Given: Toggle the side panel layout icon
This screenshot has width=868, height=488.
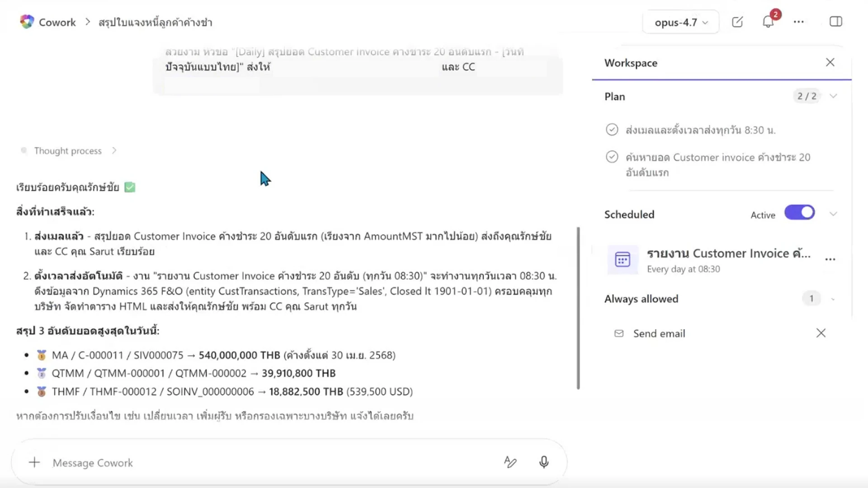Looking at the screenshot, I should (x=836, y=22).
